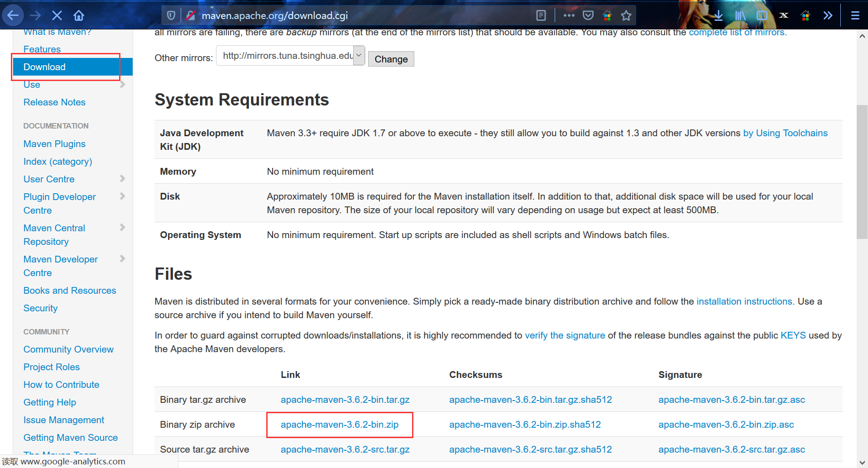Go back to the previous page

pyautogui.click(x=13, y=15)
